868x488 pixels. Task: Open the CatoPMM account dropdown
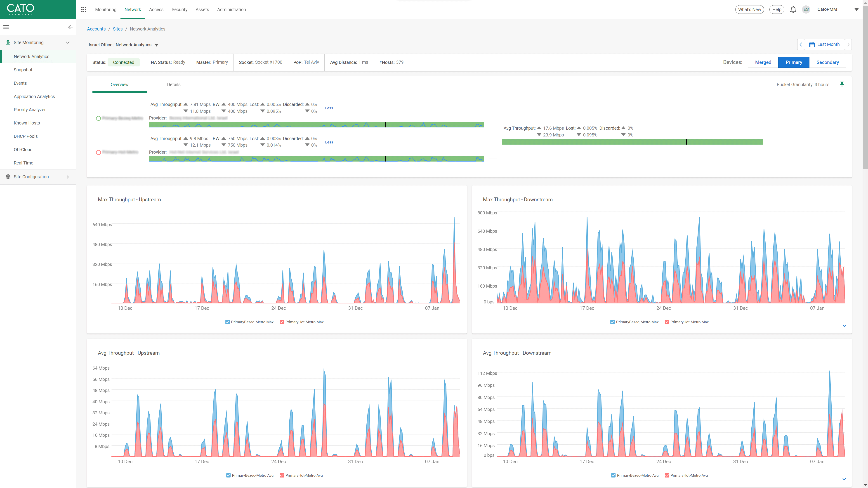point(856,9)
